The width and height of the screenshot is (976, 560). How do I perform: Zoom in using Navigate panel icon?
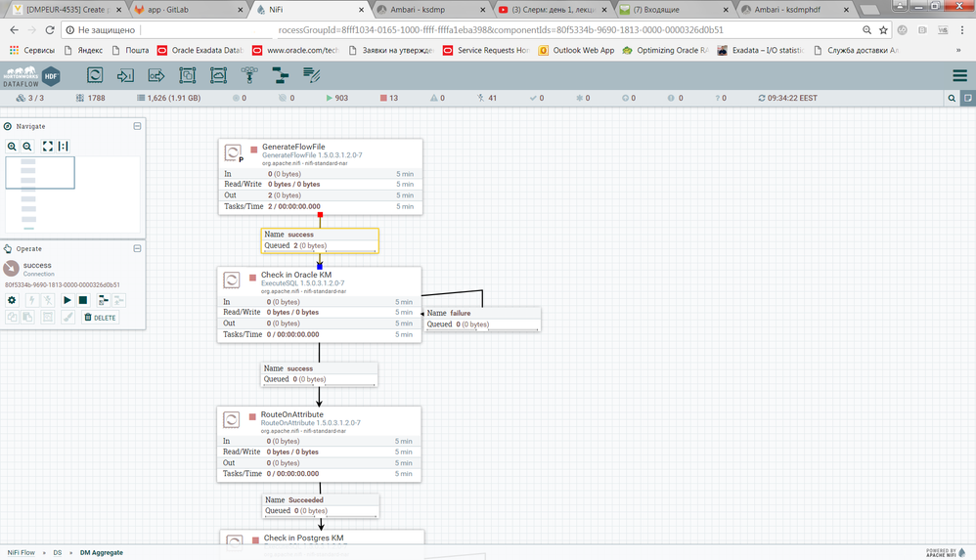(x=12, y=147)
